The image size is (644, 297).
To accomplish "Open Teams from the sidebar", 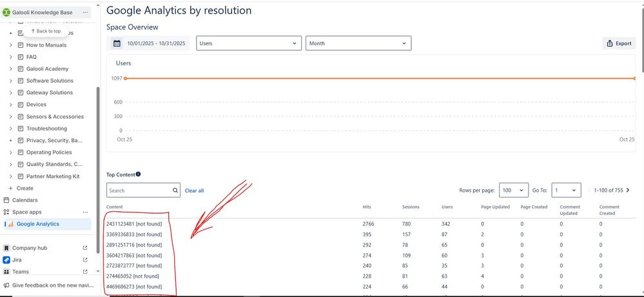I will pyautogui.click(x=21, y=271).
